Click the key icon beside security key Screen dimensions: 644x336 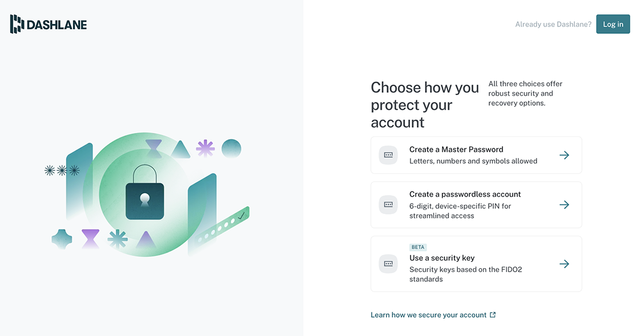point(388,264)
